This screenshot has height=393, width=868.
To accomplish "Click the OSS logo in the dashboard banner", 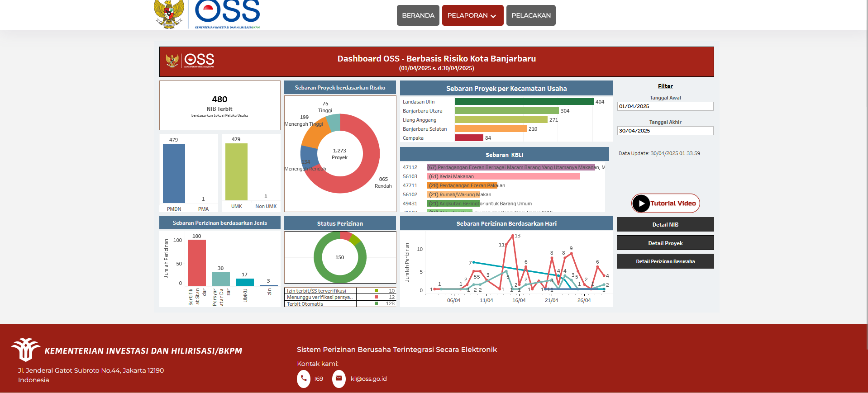I will point(199,61).
